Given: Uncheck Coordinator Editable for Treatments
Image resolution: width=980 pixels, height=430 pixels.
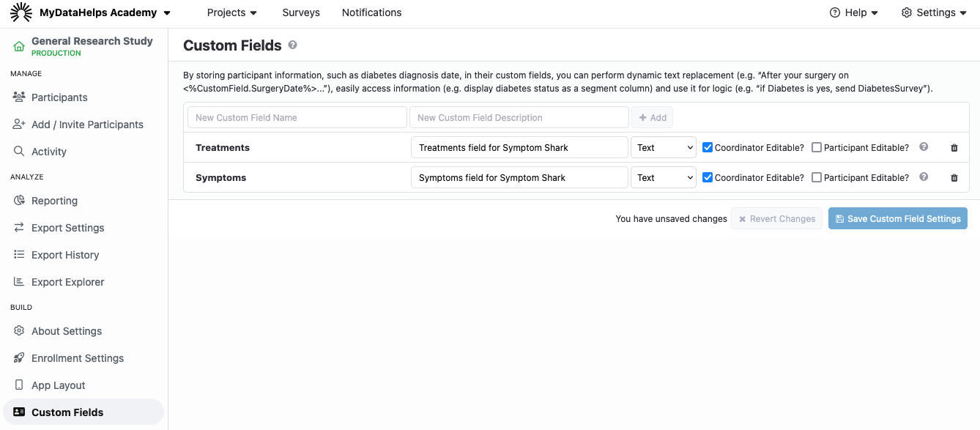Looking at the screenshot, I should tap(708, 147).
